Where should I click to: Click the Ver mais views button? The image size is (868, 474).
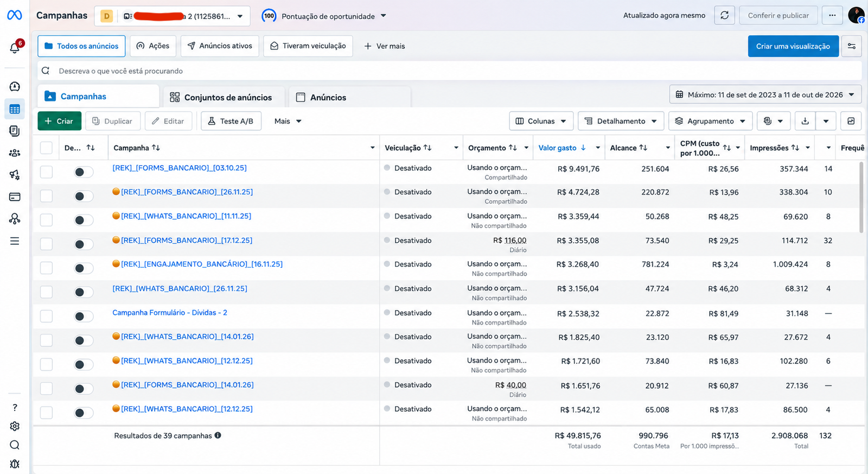tap(385, 46)
